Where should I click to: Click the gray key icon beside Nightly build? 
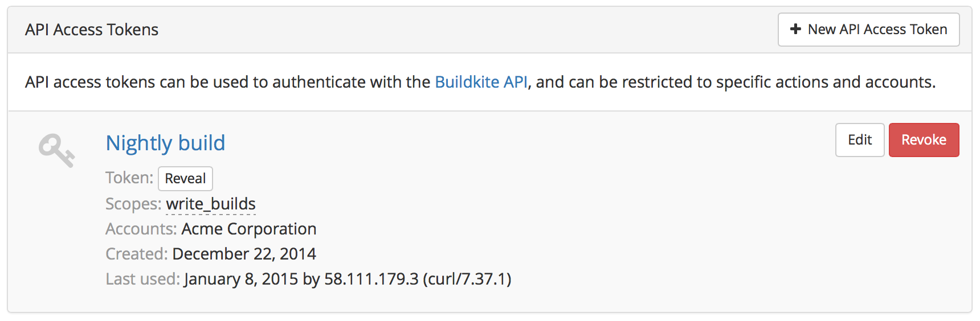coord(56,150)
